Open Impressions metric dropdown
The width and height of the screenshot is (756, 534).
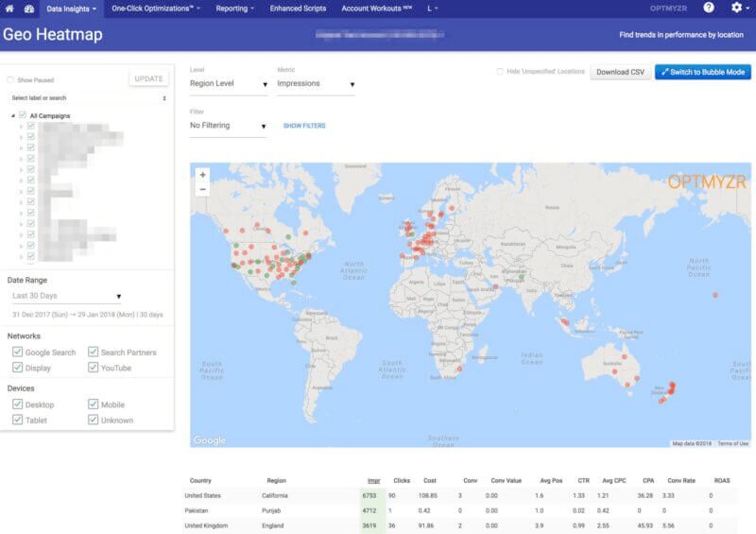coord(316,84)
